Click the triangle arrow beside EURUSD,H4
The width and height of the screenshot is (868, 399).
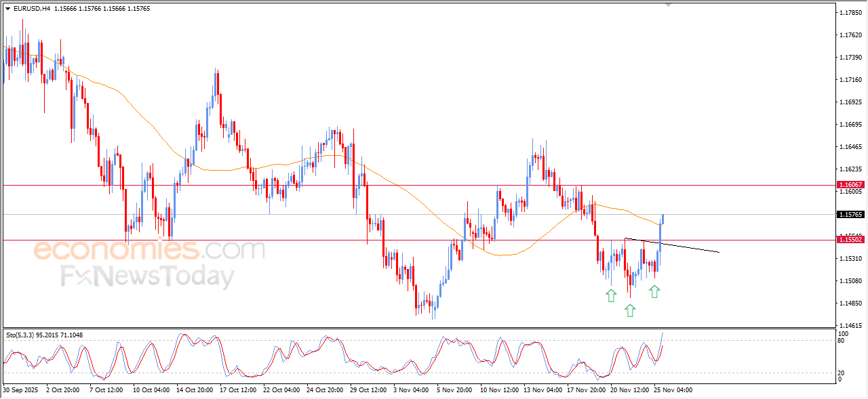[7, 9]
